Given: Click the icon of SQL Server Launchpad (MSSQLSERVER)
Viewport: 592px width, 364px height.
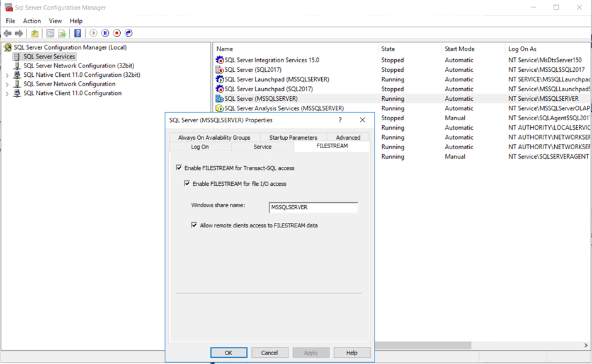Looking at the screenshot, I should (219, 79).
